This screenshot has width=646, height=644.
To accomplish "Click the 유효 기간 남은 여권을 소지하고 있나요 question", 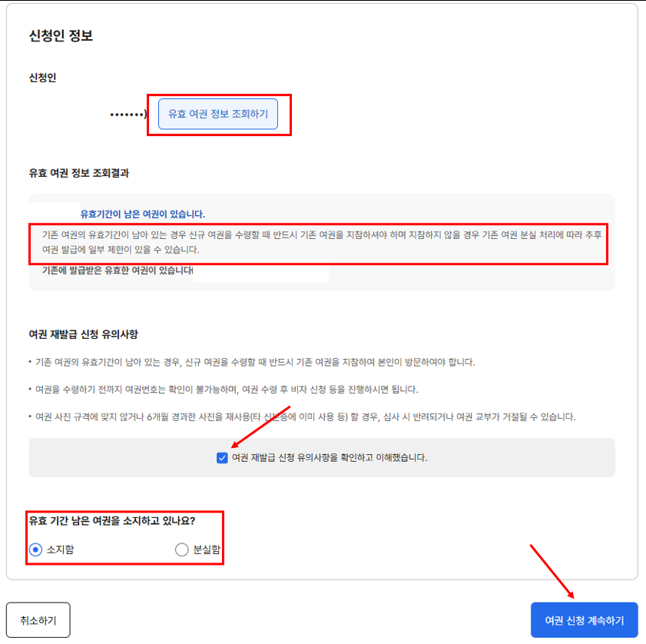I will (x=112, y=521).
